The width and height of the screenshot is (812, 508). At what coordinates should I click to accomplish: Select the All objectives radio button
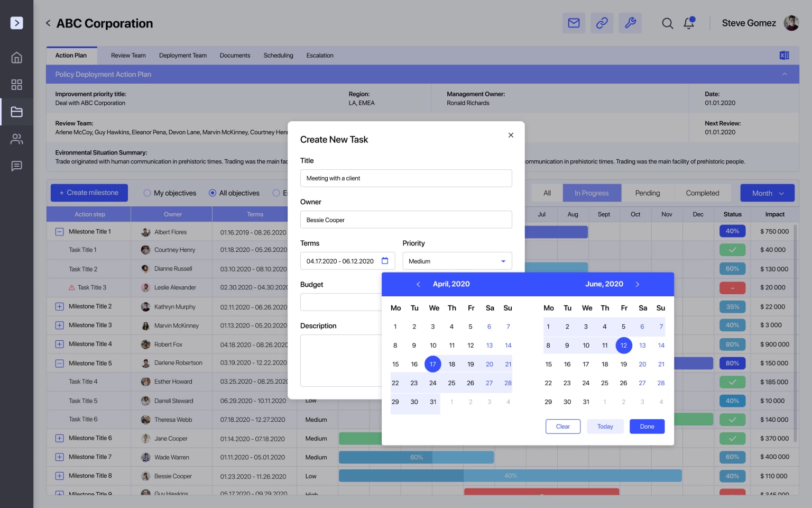coord(214,193)
